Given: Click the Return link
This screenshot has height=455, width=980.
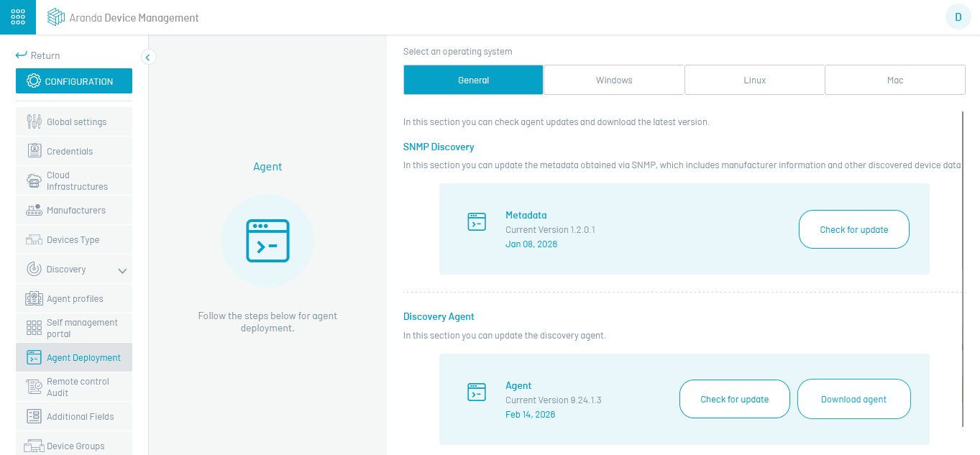Looking at the screenshot, I should [x=38, y=55].
